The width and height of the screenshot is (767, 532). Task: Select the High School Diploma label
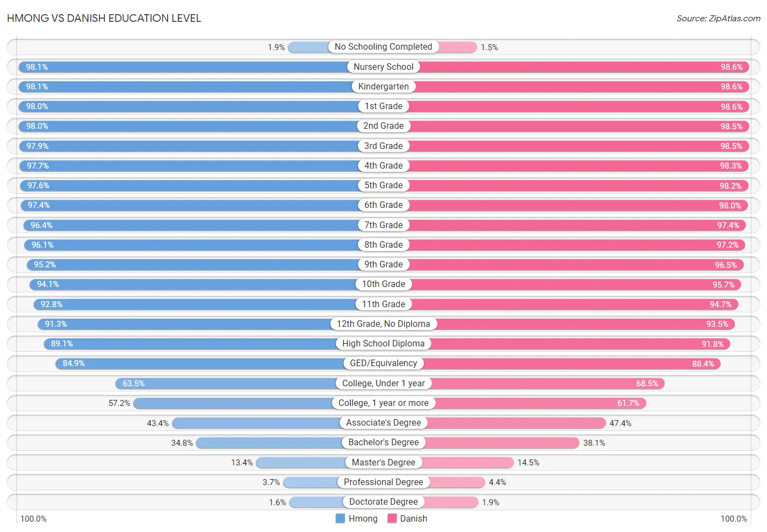point(383,343)
